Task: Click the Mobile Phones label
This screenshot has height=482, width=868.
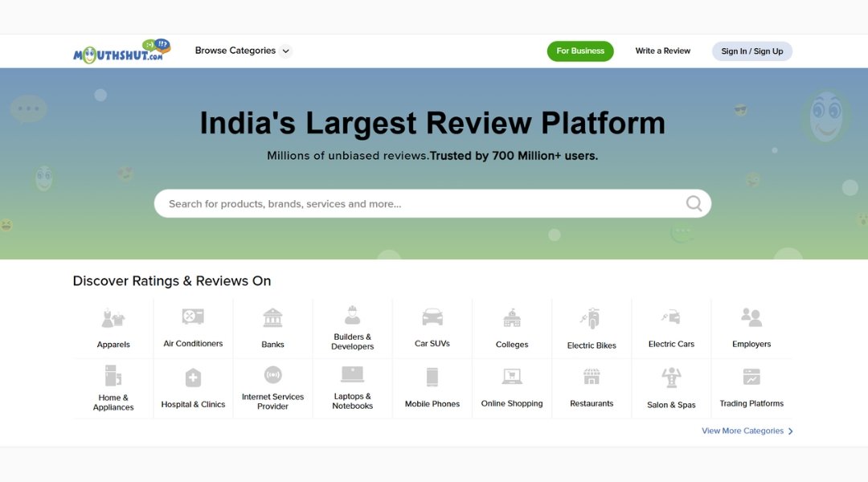Action: point(432,404)
